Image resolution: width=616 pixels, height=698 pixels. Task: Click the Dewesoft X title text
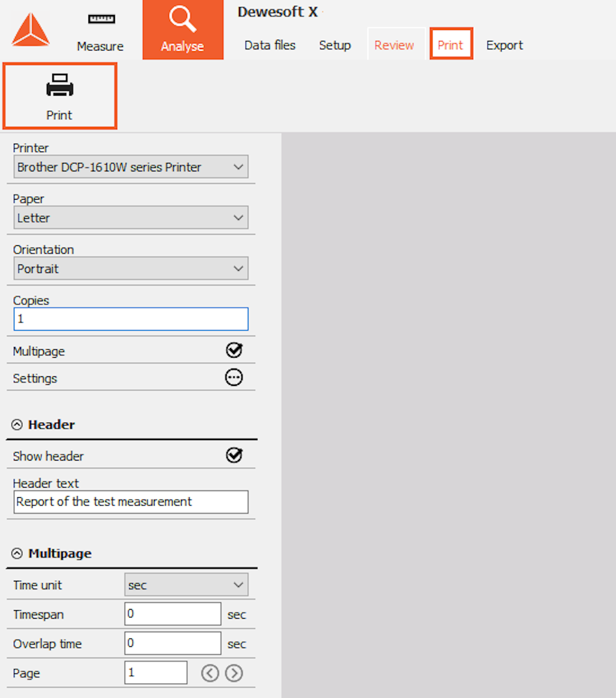point(277,12)
